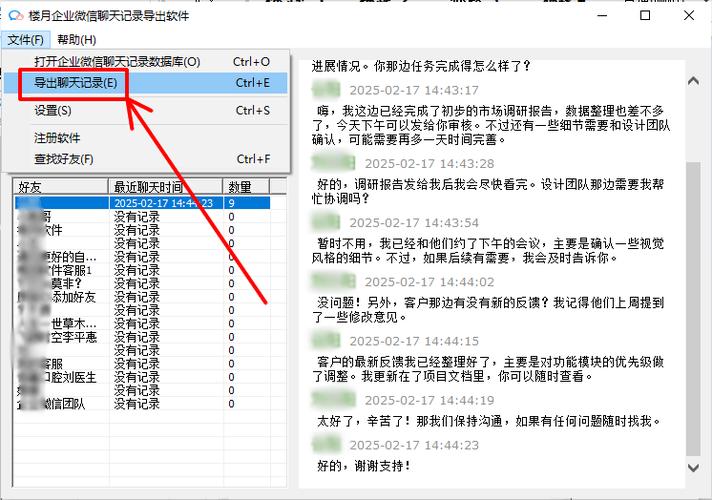Viewport: 712px width, 500px height.
Task: Sort by 最近聊天时间 column header
Action: coord(165,187)
